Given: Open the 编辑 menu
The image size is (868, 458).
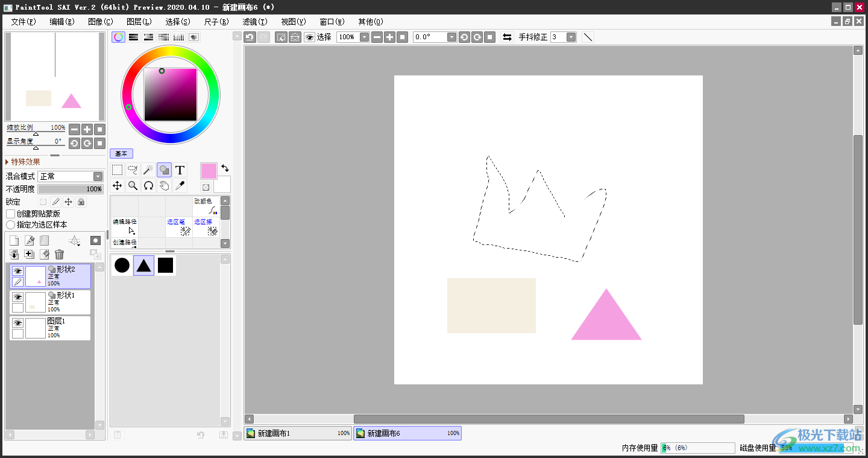Looking at the screenshot, I should tap(62, 22).
